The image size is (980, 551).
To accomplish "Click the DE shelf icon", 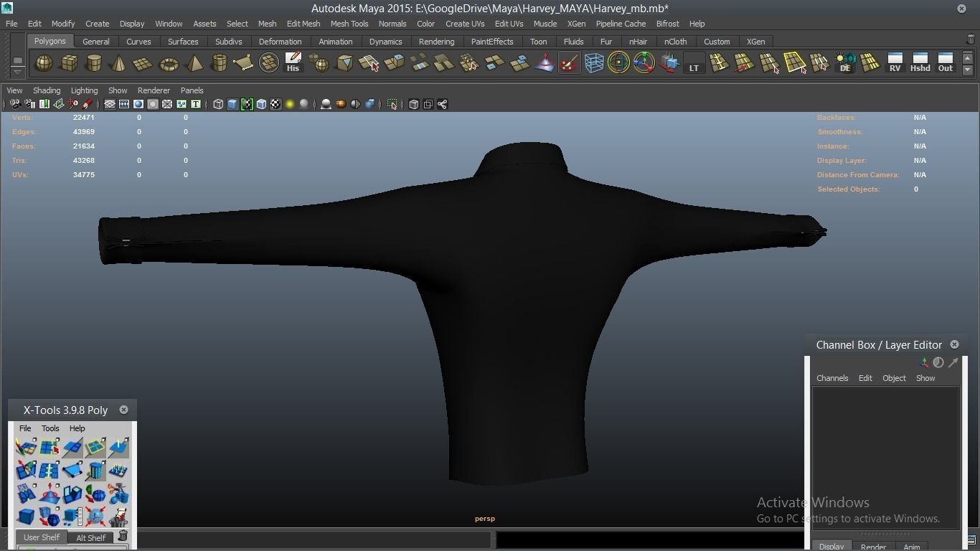I will pyautogui.click(x=845, y=63).
